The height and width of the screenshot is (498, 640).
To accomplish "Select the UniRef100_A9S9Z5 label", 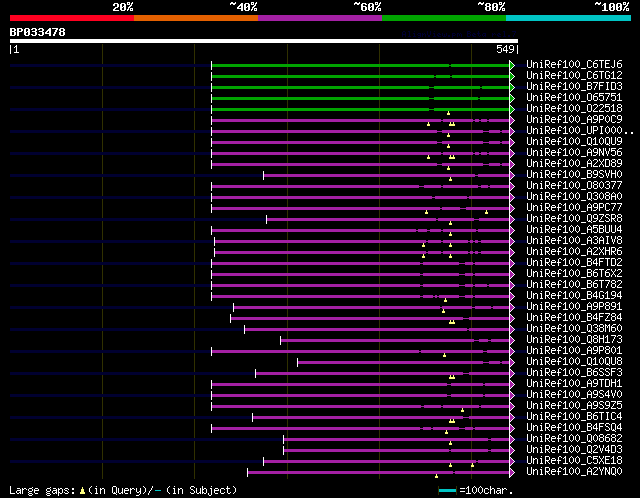I will (x=574, y=406).
